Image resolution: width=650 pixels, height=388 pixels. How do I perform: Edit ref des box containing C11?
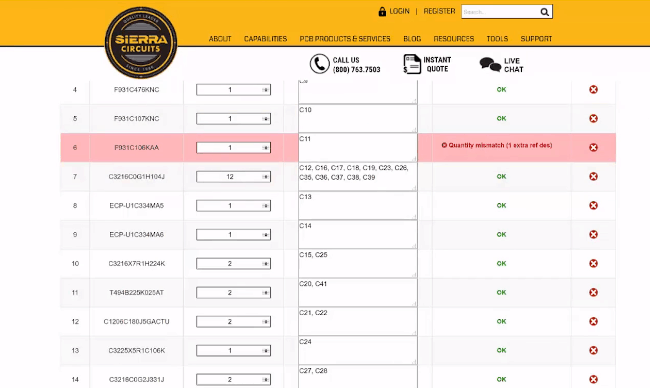(358, 148)
